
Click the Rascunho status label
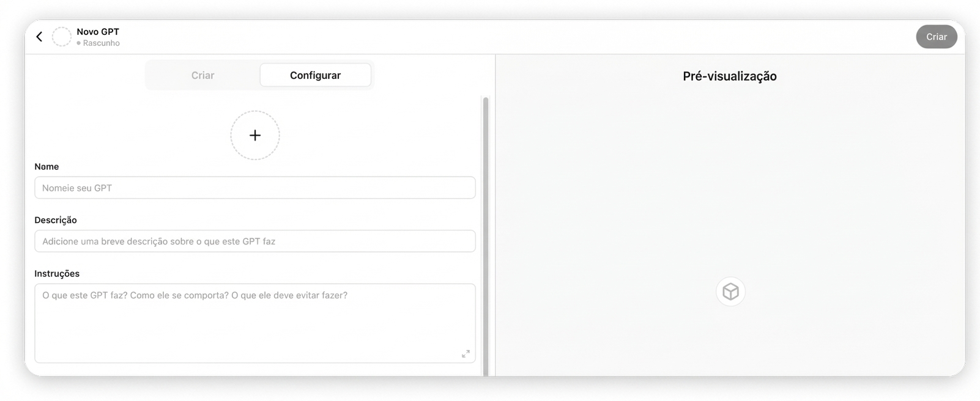pos(102,43)
